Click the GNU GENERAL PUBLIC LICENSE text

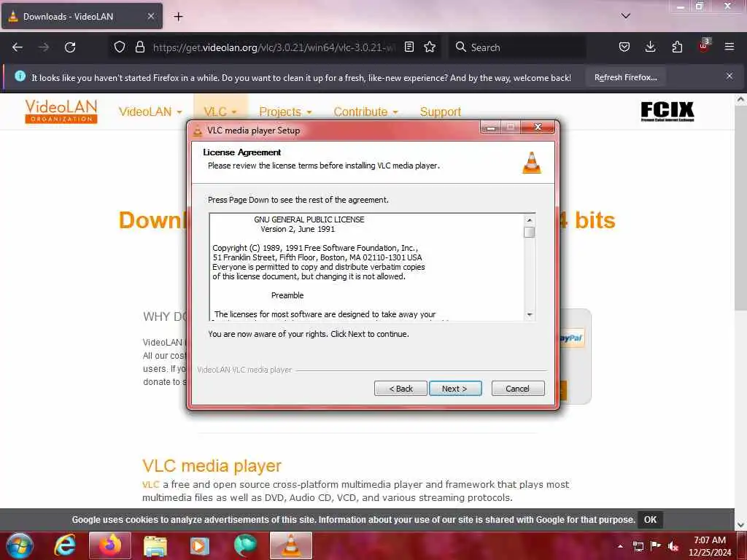tap(309, 219)
